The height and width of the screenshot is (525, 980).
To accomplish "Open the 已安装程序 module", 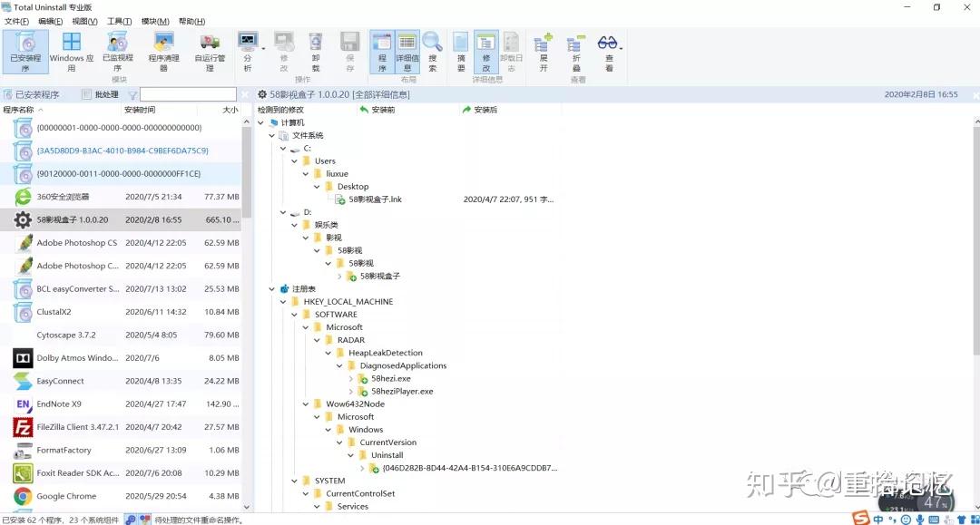I will point(25,53).
